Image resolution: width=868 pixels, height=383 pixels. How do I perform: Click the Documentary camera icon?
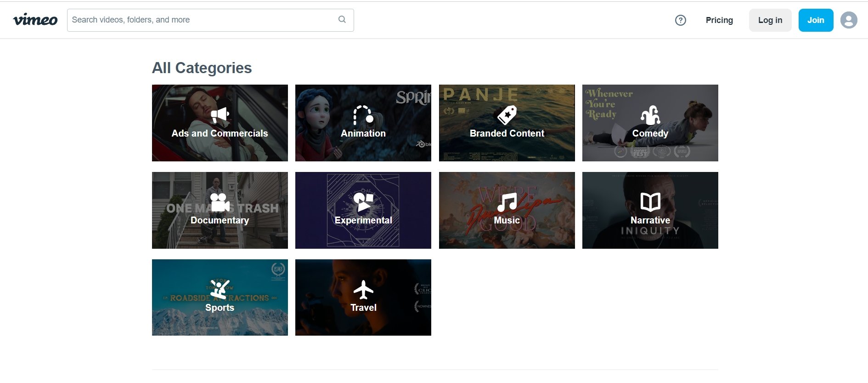point(220,202)
